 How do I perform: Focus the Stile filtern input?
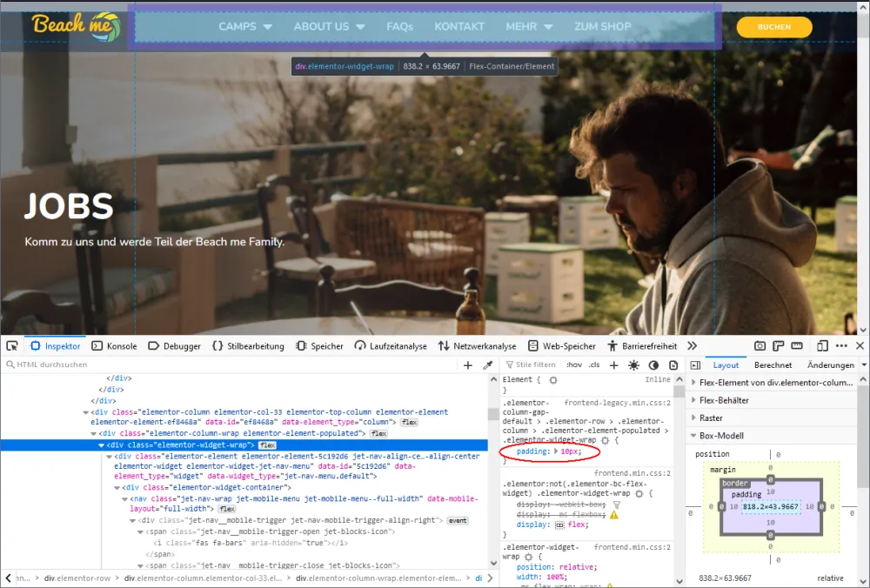pyautogui.click(x=531, y=364)
